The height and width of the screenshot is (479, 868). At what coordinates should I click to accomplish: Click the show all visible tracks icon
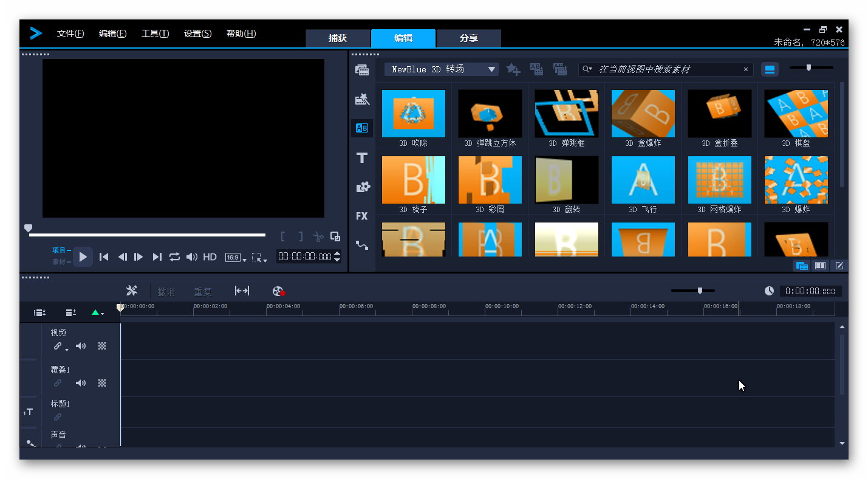tap(39, 312)
